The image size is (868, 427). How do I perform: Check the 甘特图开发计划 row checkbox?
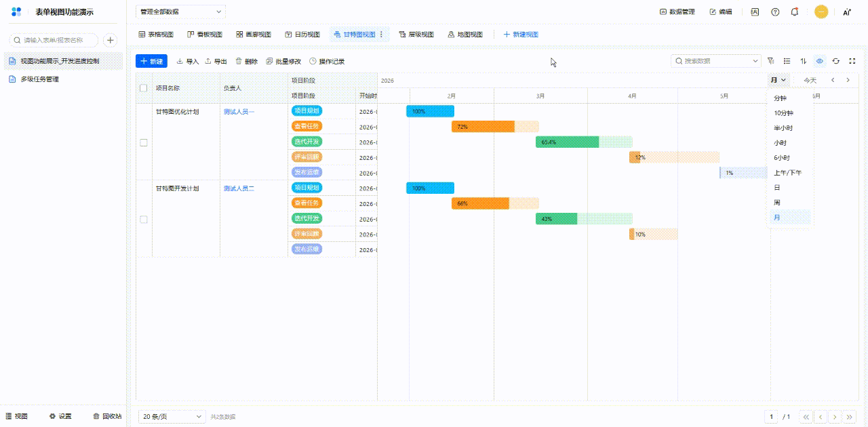(143, 220)
